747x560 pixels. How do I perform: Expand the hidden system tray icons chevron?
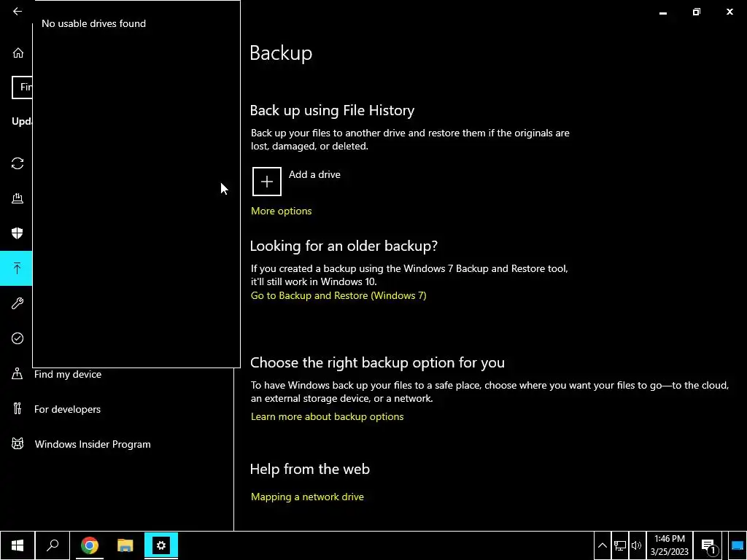[x=603, y=545]
